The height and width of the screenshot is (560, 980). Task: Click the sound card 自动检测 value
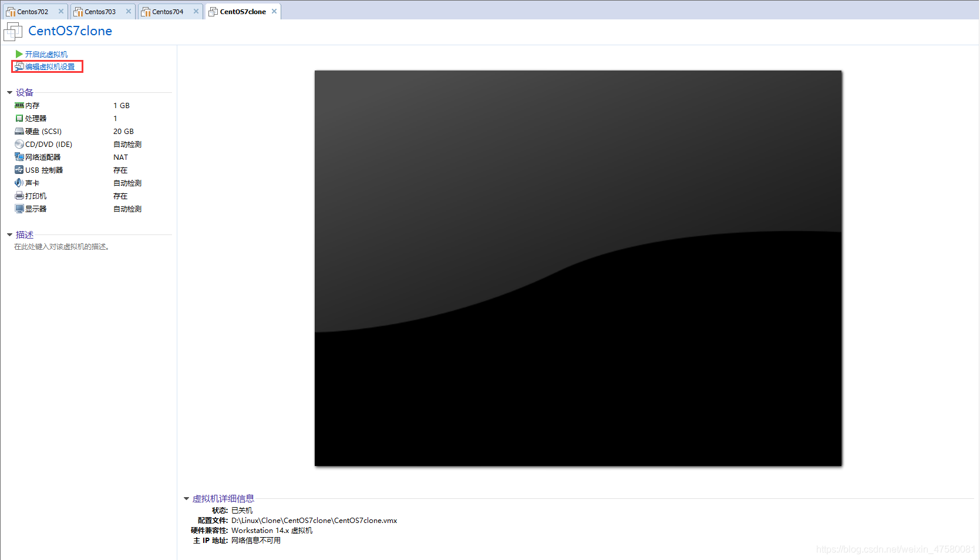[x=127, y=183]
